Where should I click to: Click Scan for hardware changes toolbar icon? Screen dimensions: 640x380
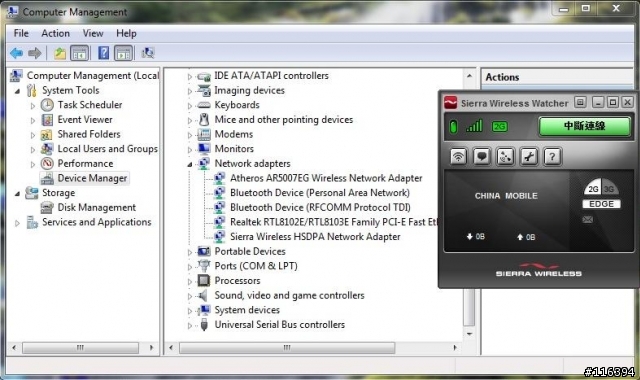[x=147, y=53]
